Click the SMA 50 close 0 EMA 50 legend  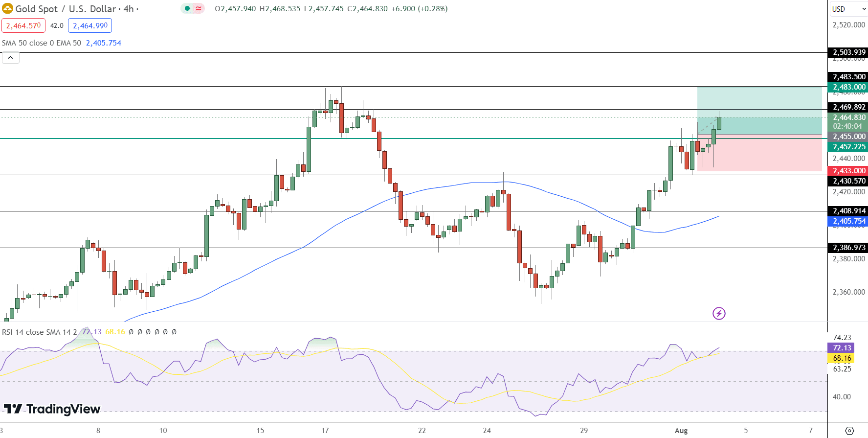pyautogui.click(x=42, y=43)
